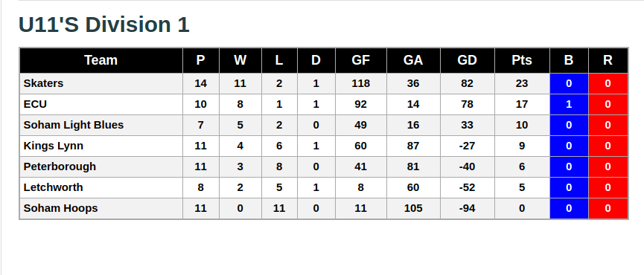Image resolution: width=644 pixels, height=275 pixels.
Task: Click Soham Light Blues team name
Action: 74,125
